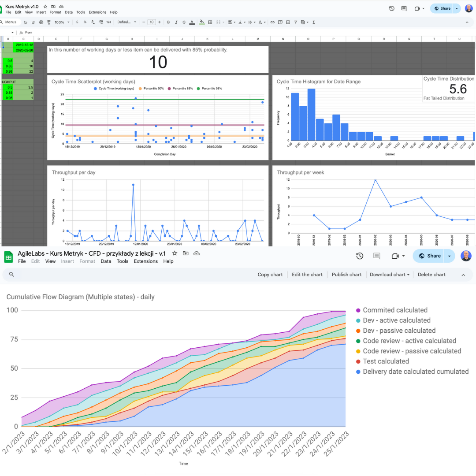
Task: Create a filter using the funnel icon
Action: [x=295, y=22]
